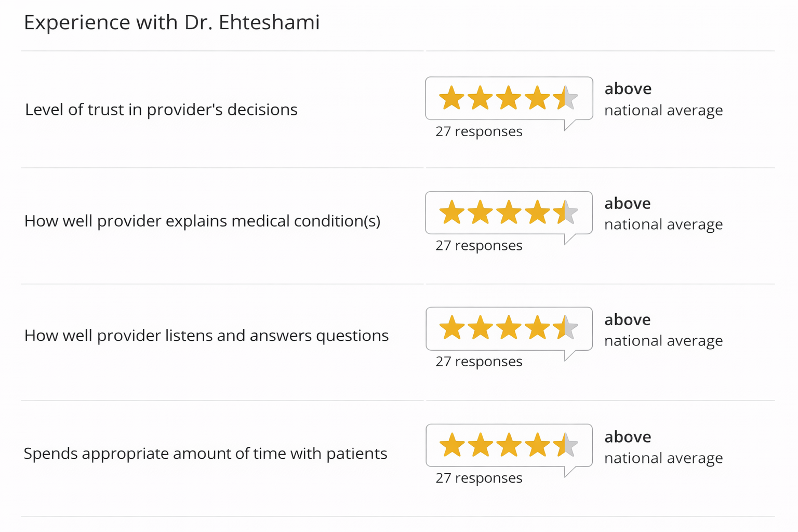Select "How well provider listens and answers questions"

206,336
